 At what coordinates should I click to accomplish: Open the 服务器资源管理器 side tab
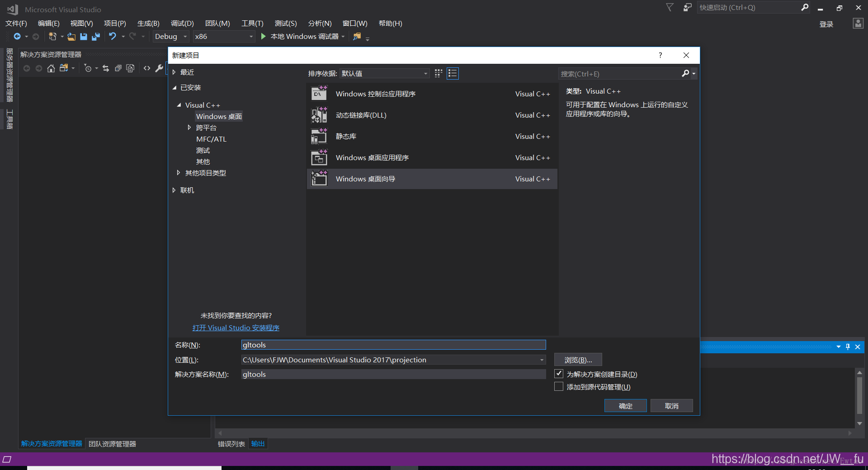click(9, 75)
